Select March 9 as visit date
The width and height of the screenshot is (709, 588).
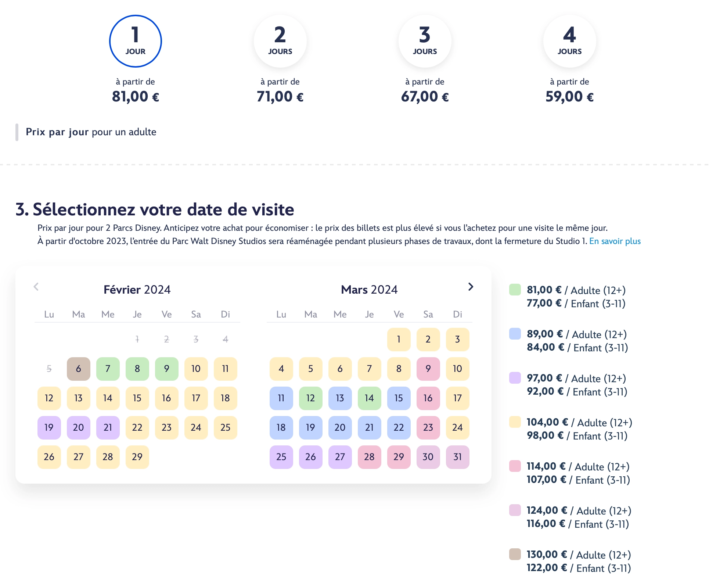point(428,369)
